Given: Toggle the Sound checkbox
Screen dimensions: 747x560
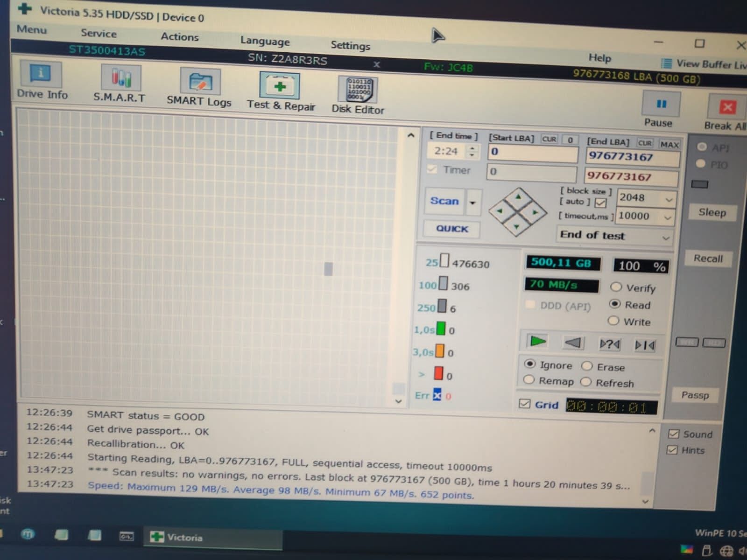Looking at the screenshot, I should pyautogui.click(x=673, y=434).
